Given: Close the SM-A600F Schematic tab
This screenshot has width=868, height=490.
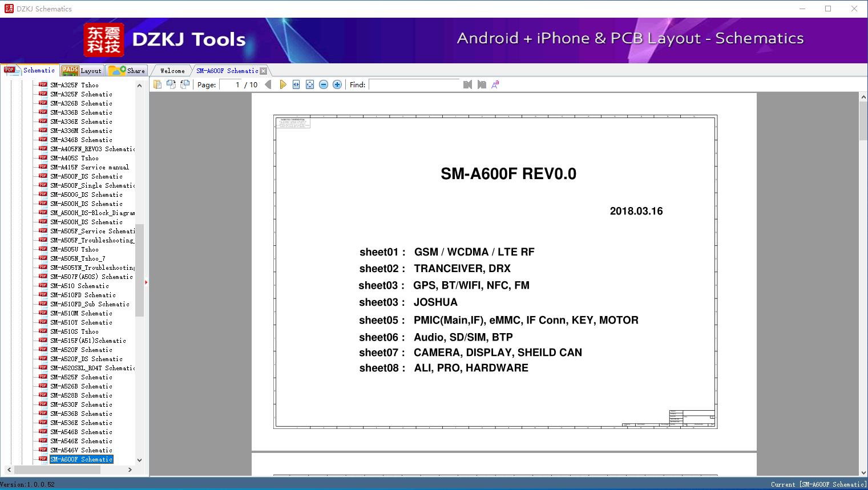Looking at the screenshot, I should [x=263, y=71].
